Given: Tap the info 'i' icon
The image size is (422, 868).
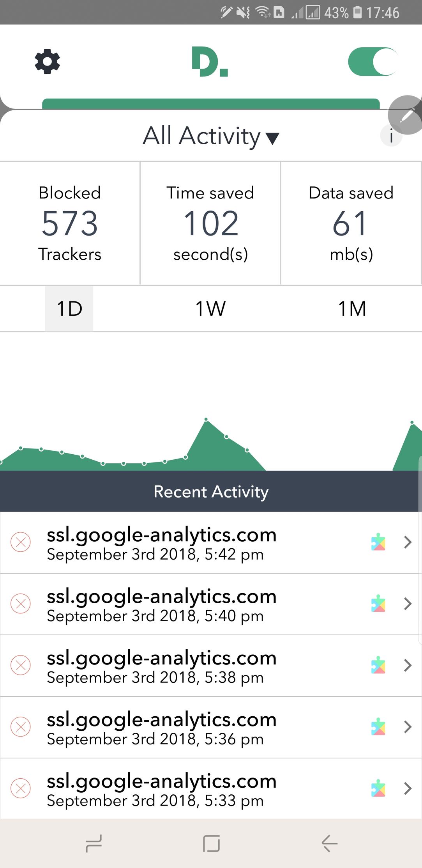Looking at the screenshot, I should click(x=391, y=136).
